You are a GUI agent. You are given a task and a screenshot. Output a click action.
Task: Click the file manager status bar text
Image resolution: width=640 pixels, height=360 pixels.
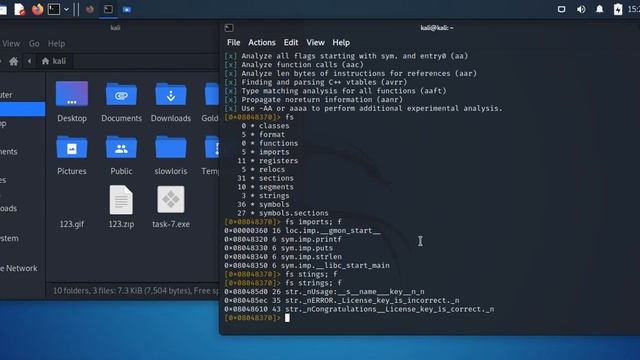coord(136,291)
